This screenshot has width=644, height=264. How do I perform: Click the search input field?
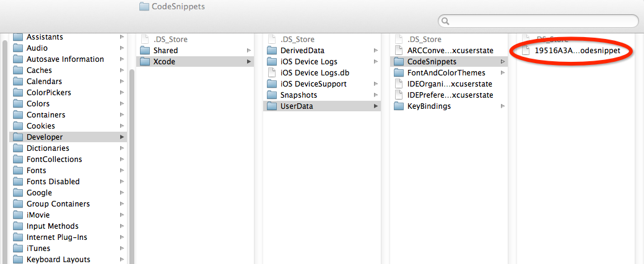pyautogui.click(x=539, y=21)
